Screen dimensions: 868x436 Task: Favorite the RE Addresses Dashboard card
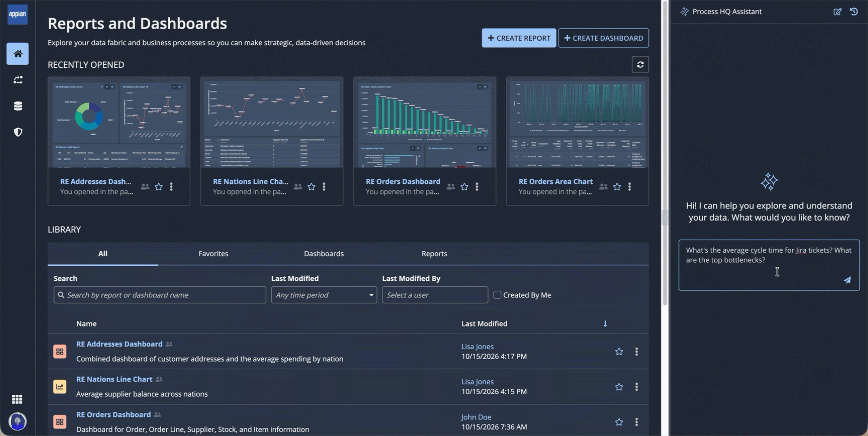159,186
